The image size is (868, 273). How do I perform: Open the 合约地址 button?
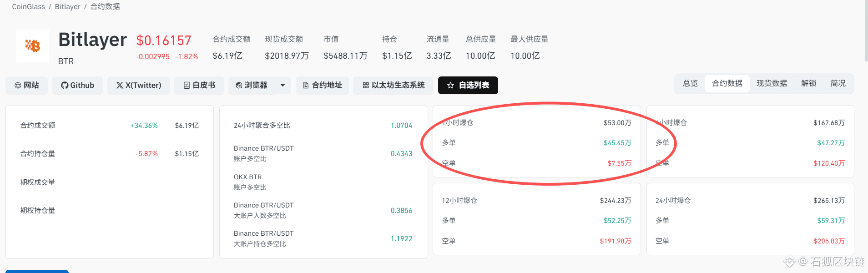tap(322, 86)
